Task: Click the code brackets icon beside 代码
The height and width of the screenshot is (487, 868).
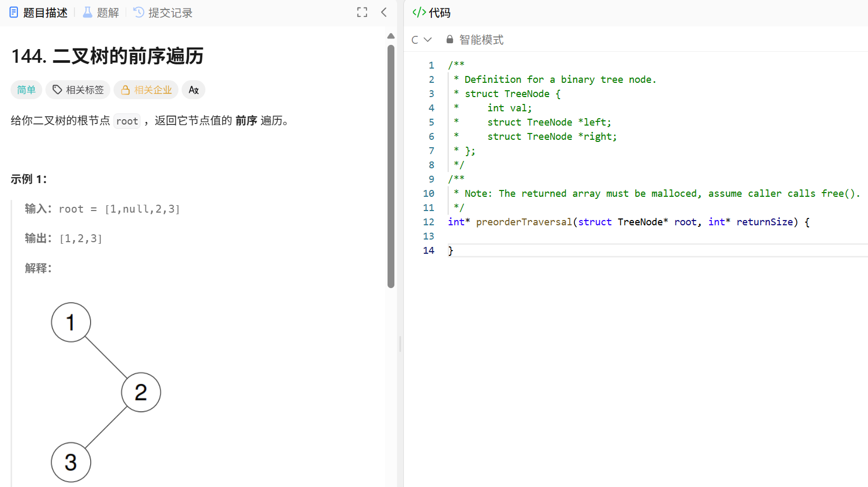Action: [419, 13]
